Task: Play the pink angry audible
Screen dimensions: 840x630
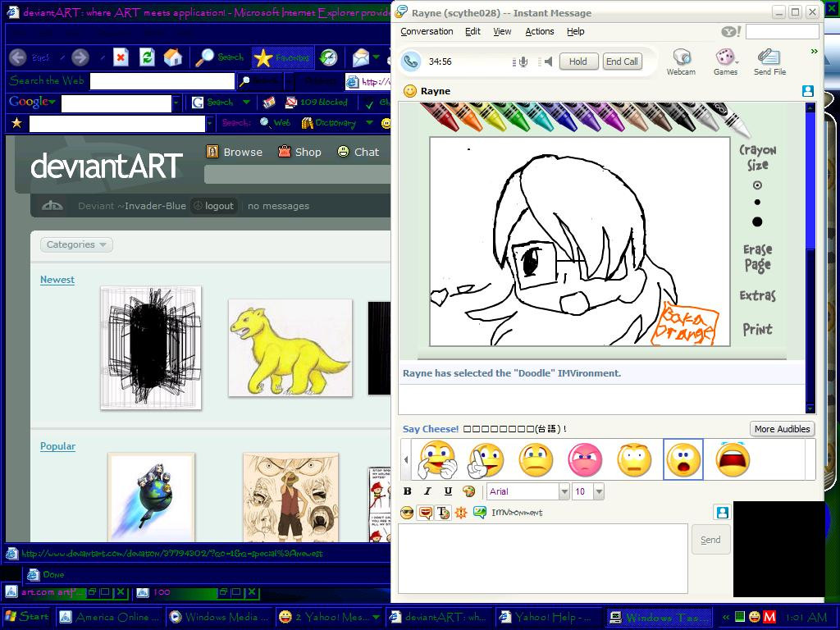Action: point(585,459)
